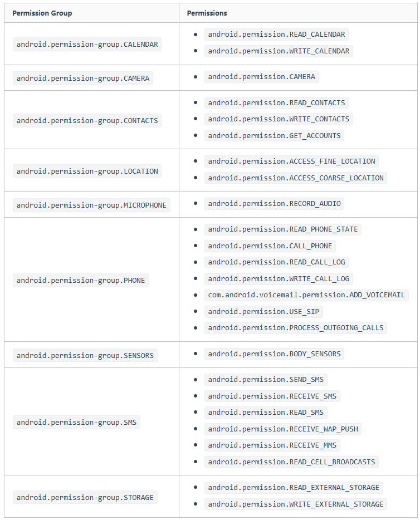Click the android.permission-group.MICROPHONE label

click(91, 205)
